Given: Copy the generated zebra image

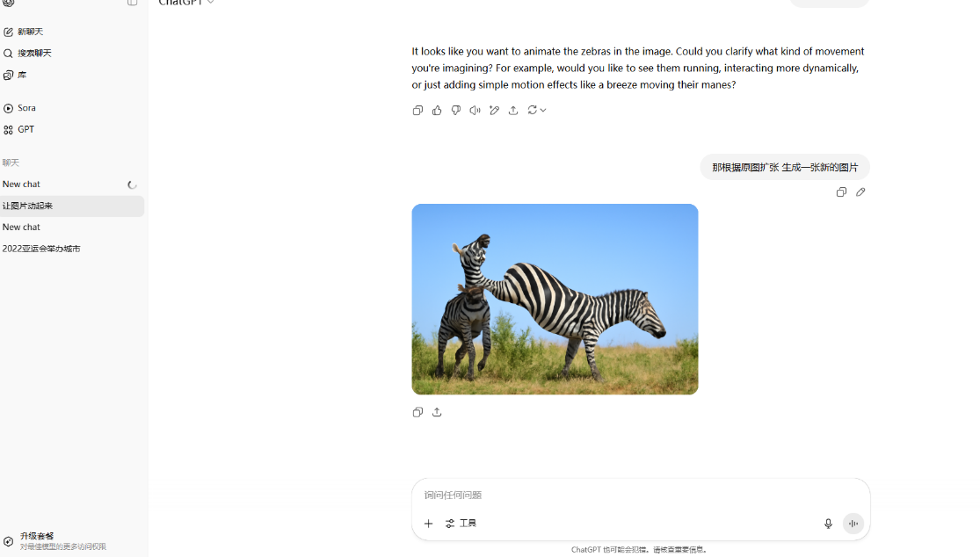Looking at the screenshot, I should (417, 412).
